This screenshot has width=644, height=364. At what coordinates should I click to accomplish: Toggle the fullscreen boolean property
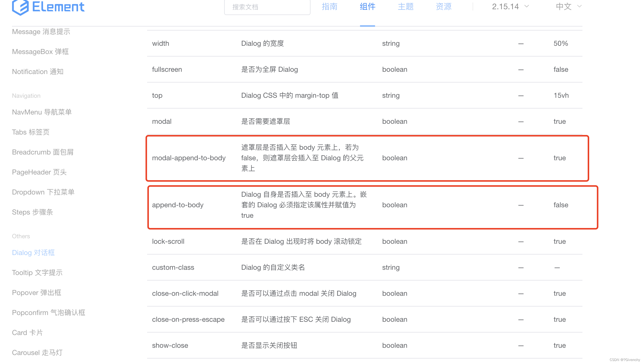pyautogui.click(x=560, y=69)
